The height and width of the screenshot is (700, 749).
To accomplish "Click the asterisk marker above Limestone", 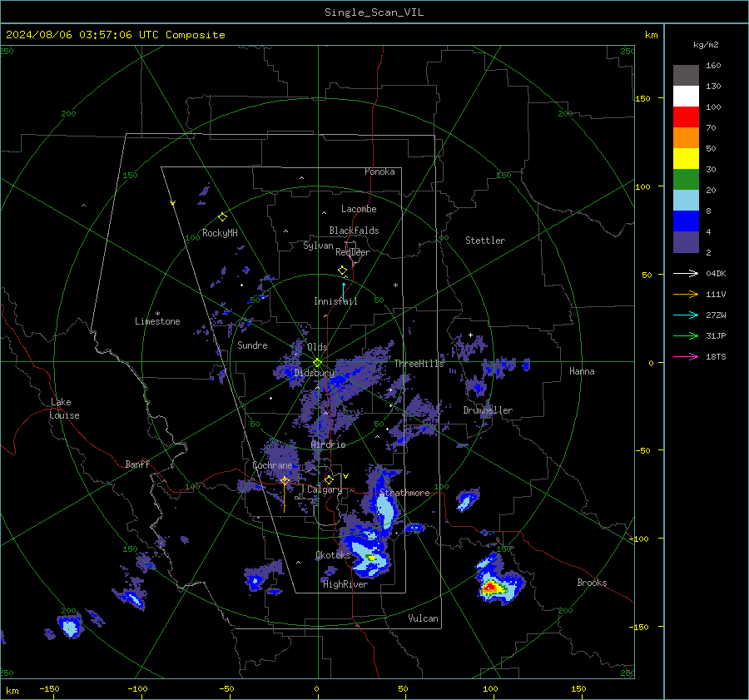I will pyautogui.click(x=157, y=314).
